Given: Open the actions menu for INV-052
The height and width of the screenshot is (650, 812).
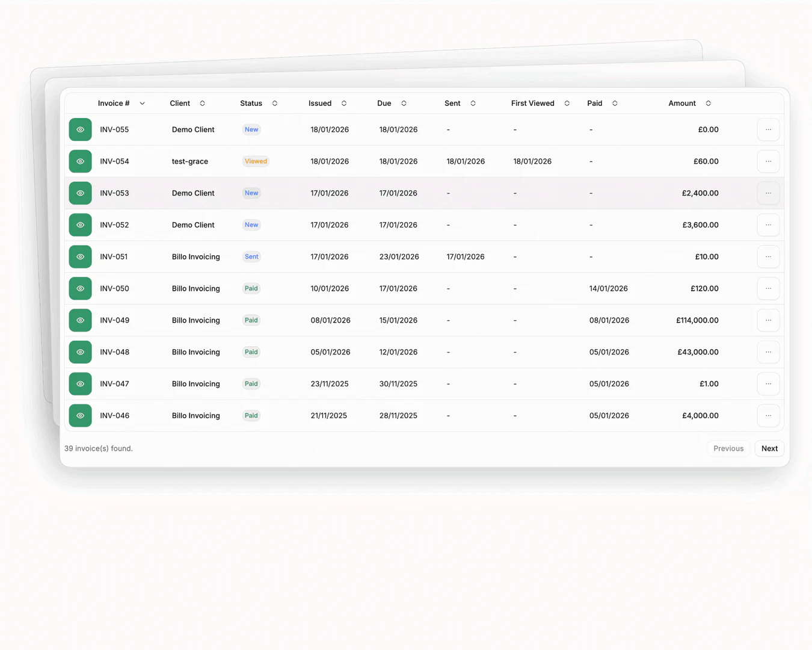Looking at the screenshot, I should (768, 224).
